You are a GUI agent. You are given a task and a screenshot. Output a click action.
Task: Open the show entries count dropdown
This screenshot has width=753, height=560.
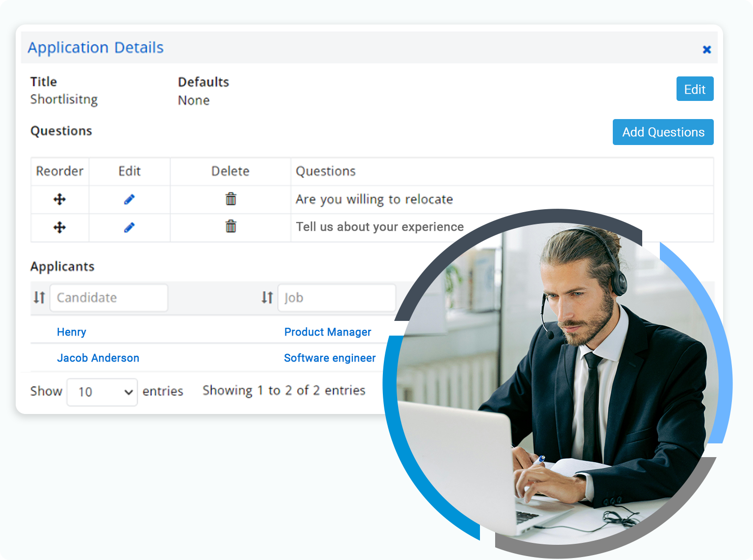[102, 392]
